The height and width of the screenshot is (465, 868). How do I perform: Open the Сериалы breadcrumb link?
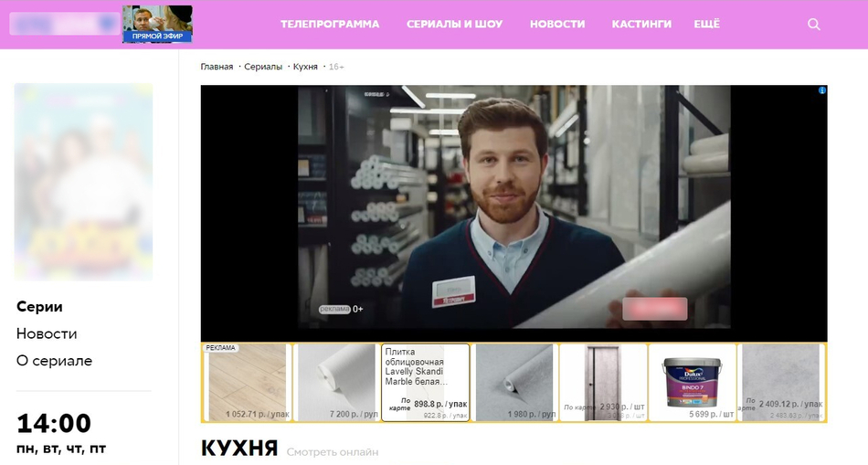click(263, 67)
